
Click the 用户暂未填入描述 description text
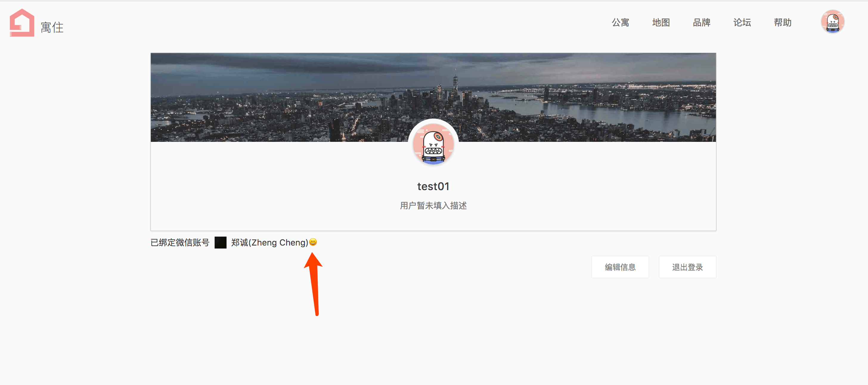coord(433,206)
